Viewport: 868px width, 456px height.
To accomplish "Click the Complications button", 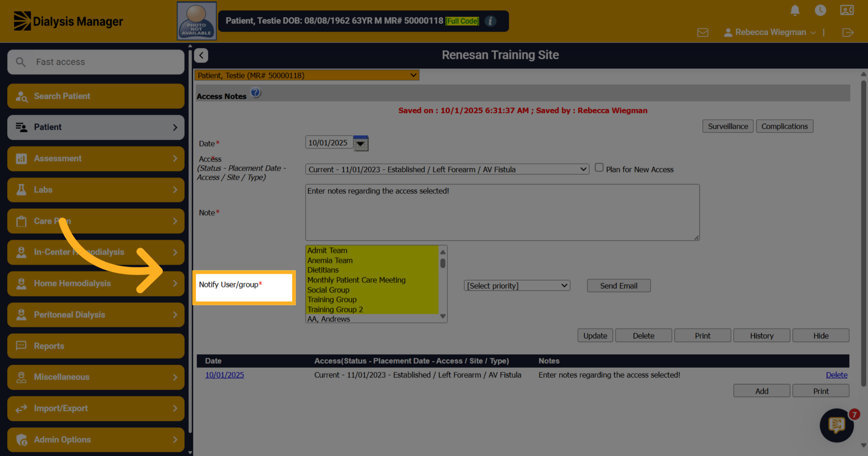I will (x=784, y=126).
